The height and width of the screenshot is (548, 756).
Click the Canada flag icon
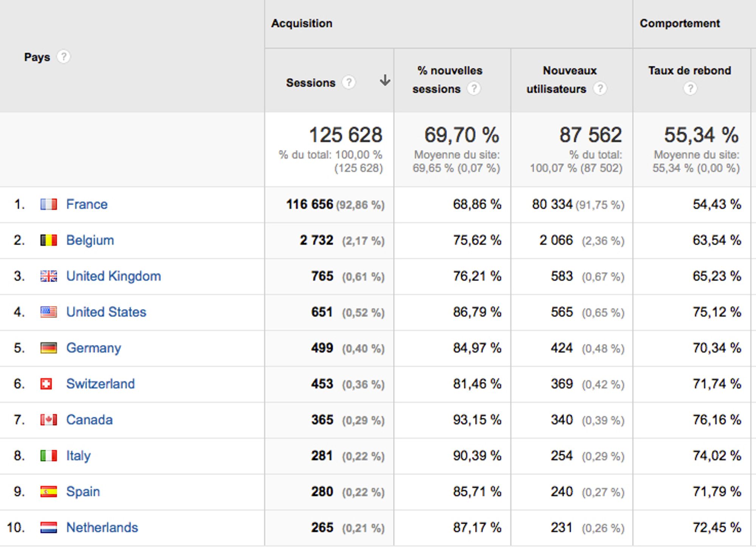[49, 420]
